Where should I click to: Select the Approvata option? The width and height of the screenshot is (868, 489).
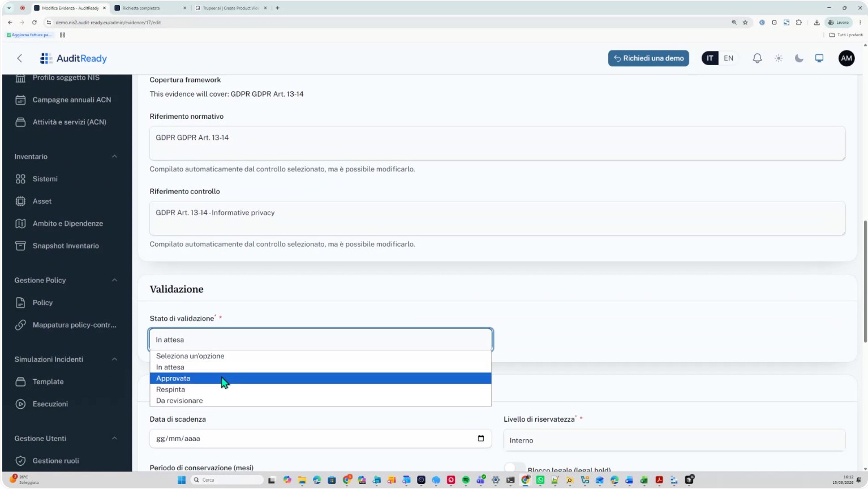point(321,378)
